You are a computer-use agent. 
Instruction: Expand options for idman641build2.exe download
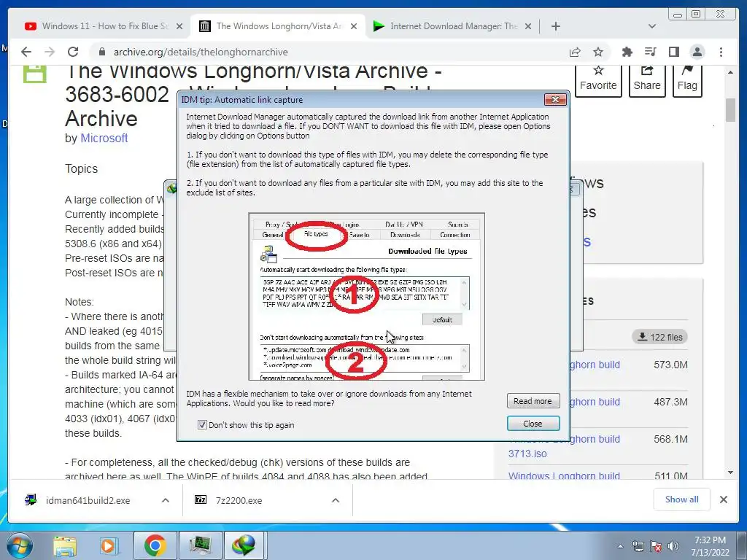pyautogui.click(x=166, y=500)
